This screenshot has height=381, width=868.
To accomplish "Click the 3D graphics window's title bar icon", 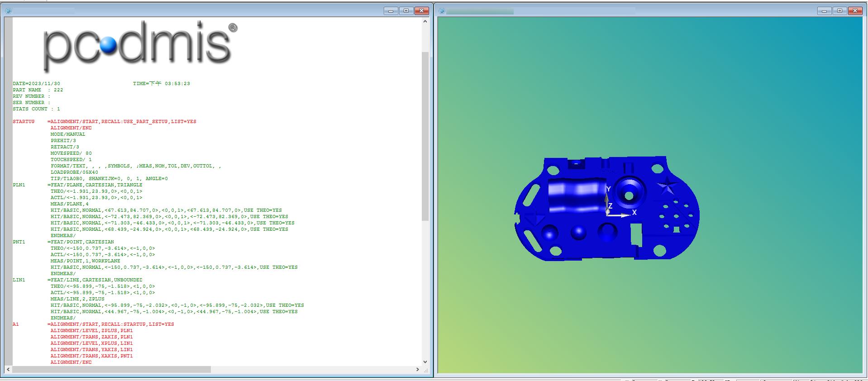I will pyautogui.click(x=442, y=11).
